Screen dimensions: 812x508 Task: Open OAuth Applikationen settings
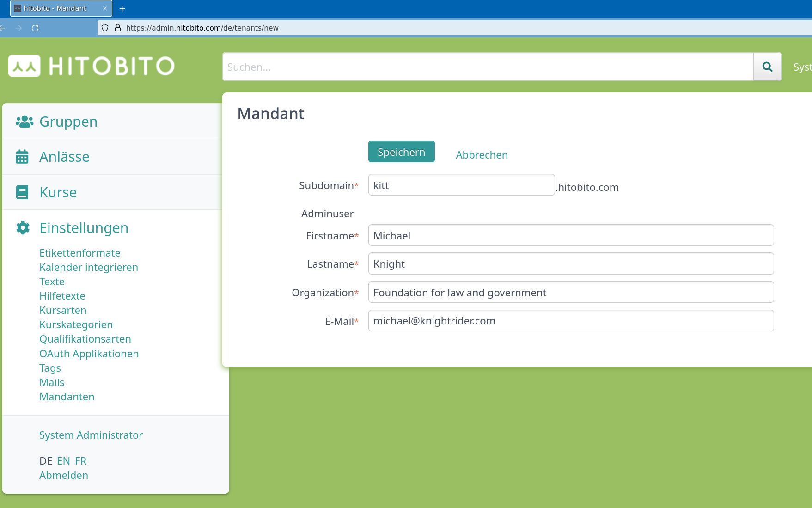click(x=89, y=354)
